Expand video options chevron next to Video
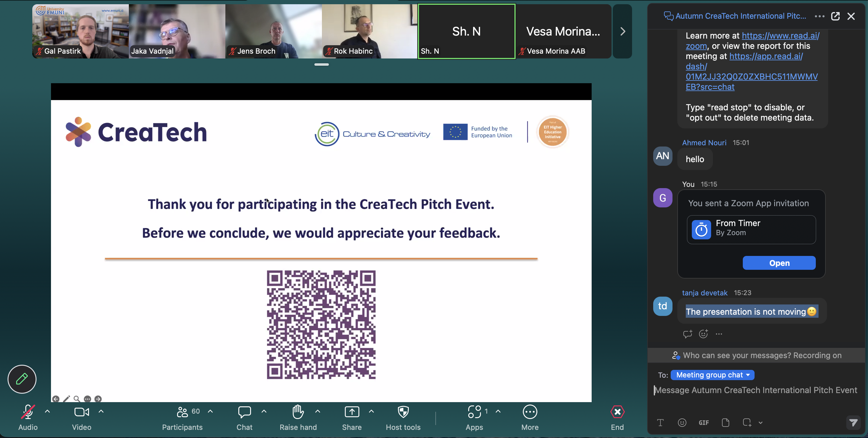The image size is (868, 438). tap(101, 411)
